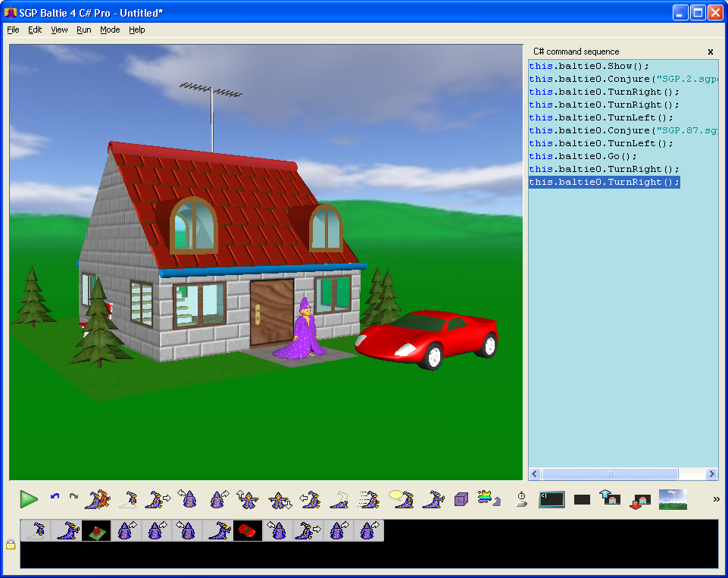
Task: Open the Run menu
Action: (83, 30)
